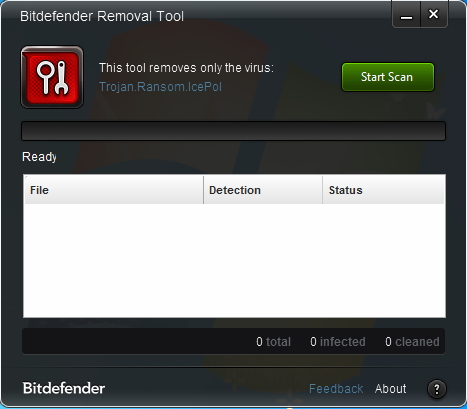Click the divider between Detection and Status columns

coord(322,190)
